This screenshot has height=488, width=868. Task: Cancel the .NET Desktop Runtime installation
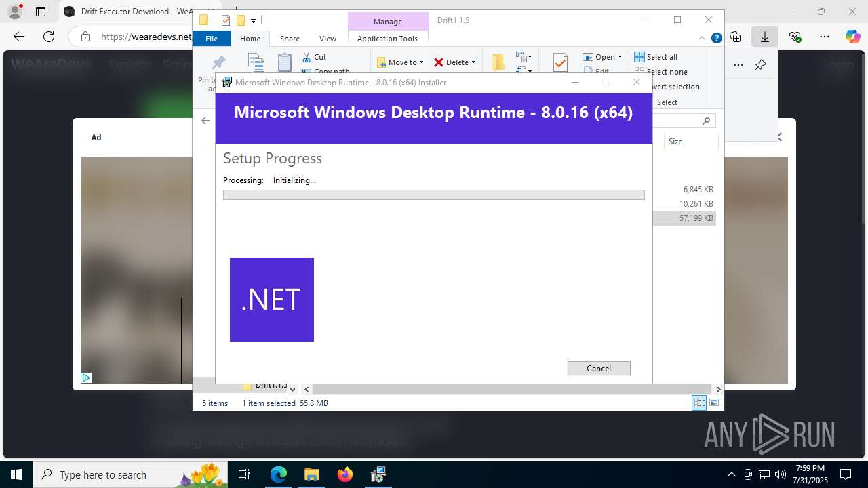point(599,368)
